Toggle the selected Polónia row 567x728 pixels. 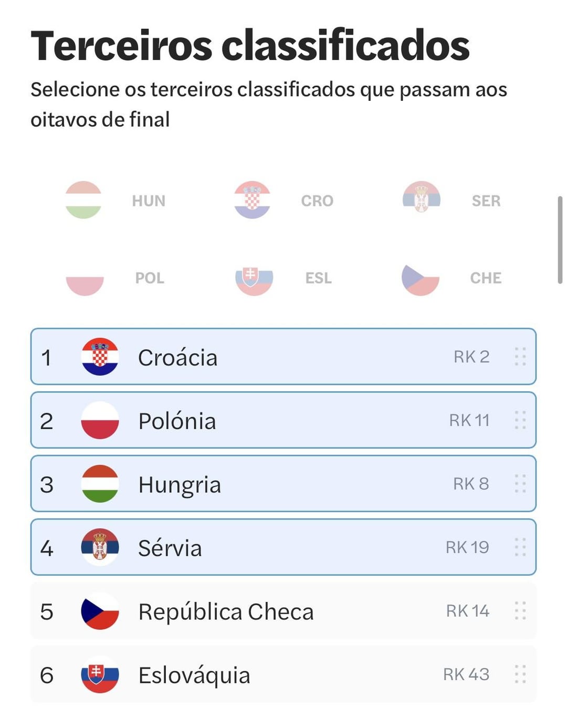(283, 420)
